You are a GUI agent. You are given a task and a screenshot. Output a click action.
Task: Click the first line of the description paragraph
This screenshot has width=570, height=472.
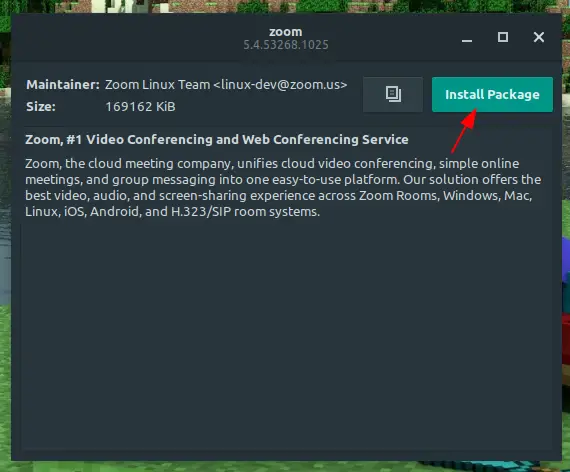tap(272, 164)
